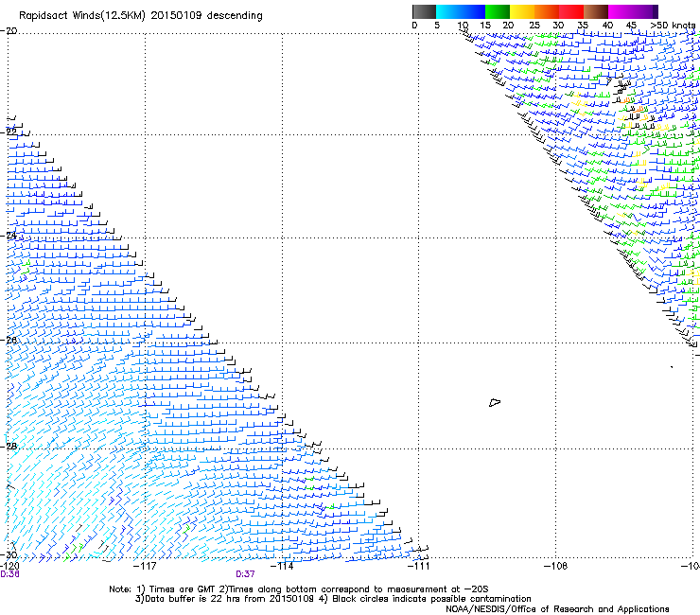Click the '-114' longitude axis label
This screenshot has height=615, width=700.
pos(282,566)
